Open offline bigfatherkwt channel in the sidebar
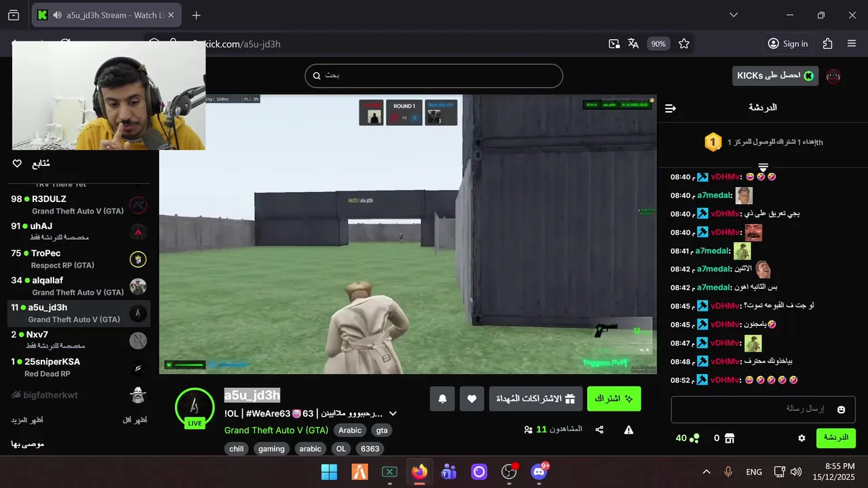 79,394
